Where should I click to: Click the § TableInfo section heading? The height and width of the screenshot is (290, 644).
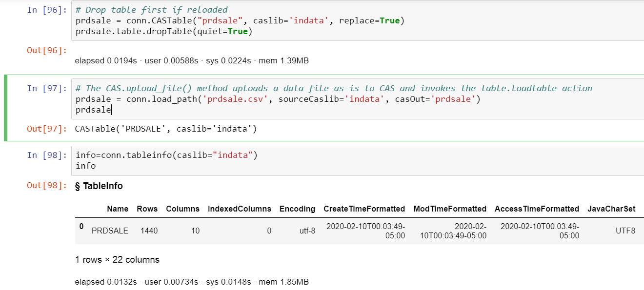100,186
